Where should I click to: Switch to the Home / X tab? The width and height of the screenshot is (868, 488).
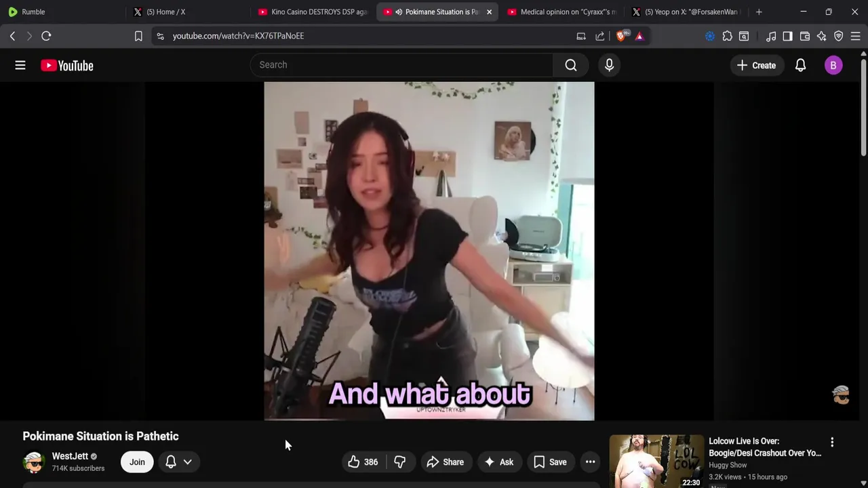coord(187,12)
